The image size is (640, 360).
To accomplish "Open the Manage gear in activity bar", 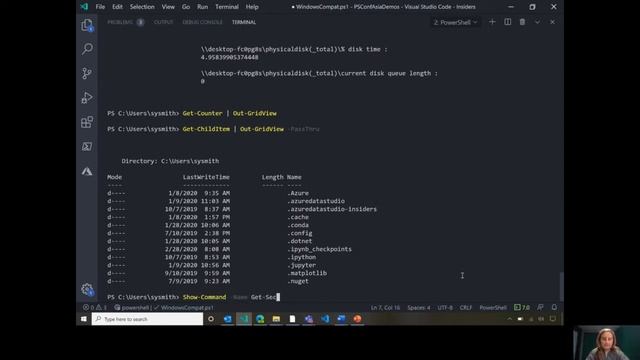I will [x=87, y=289].
